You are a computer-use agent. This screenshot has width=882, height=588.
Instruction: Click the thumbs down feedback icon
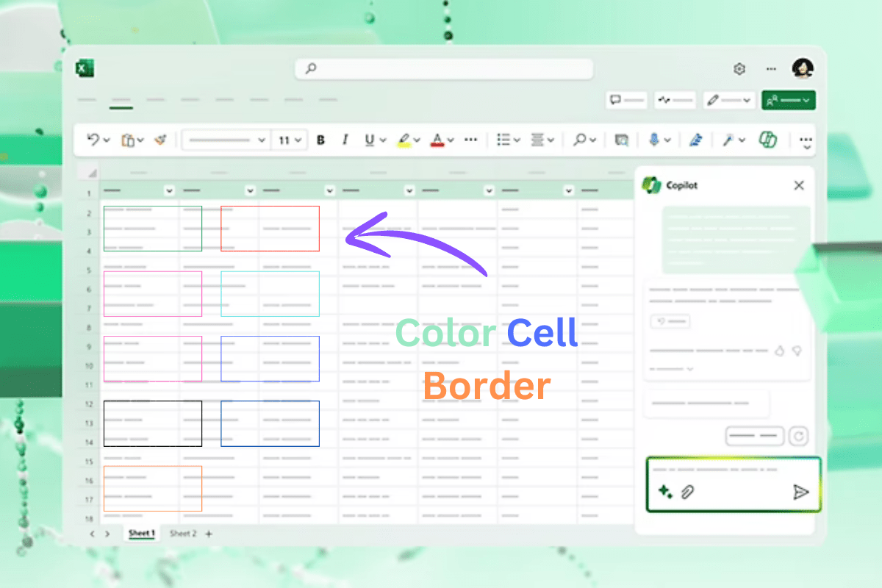tap(796, 351)
